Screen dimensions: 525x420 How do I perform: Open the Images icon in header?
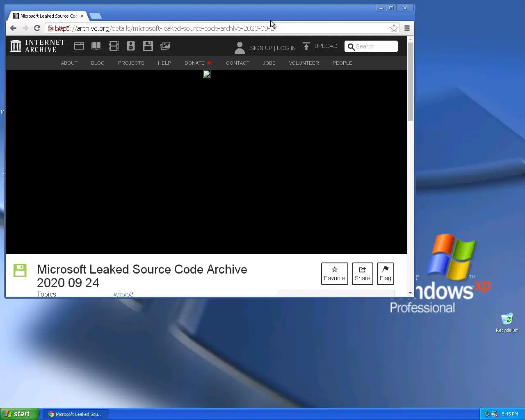(x=165, y=46)
